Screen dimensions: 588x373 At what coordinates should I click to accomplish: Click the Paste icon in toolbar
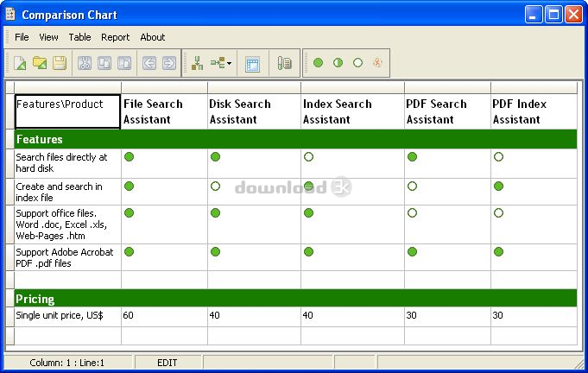123,63
